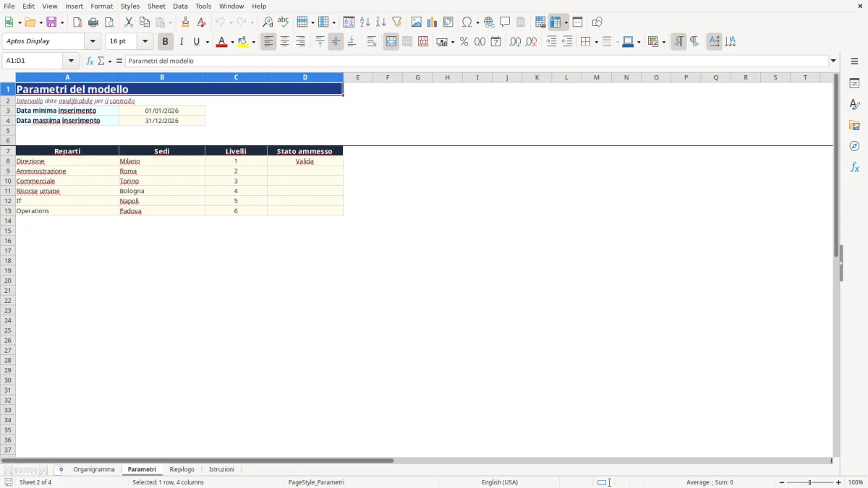Save the document with the Save icon
The height and width of the screenshot is (488, 868).
51,22
